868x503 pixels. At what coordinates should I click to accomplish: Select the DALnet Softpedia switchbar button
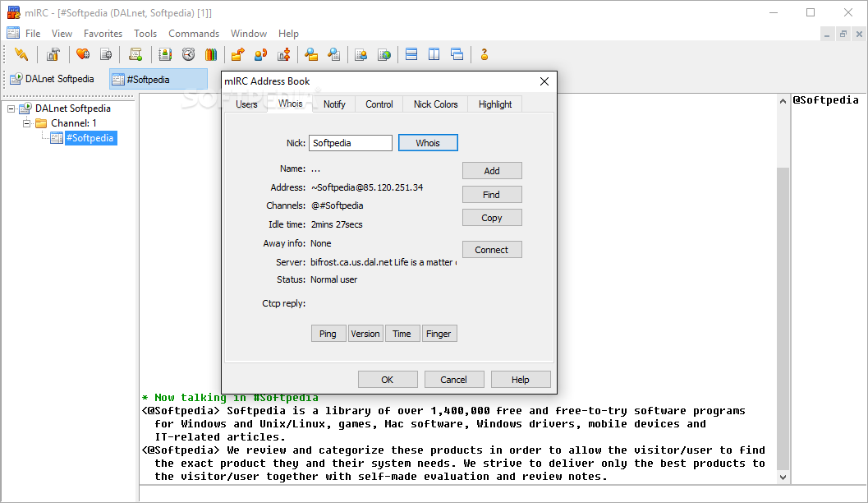(53, 79)
